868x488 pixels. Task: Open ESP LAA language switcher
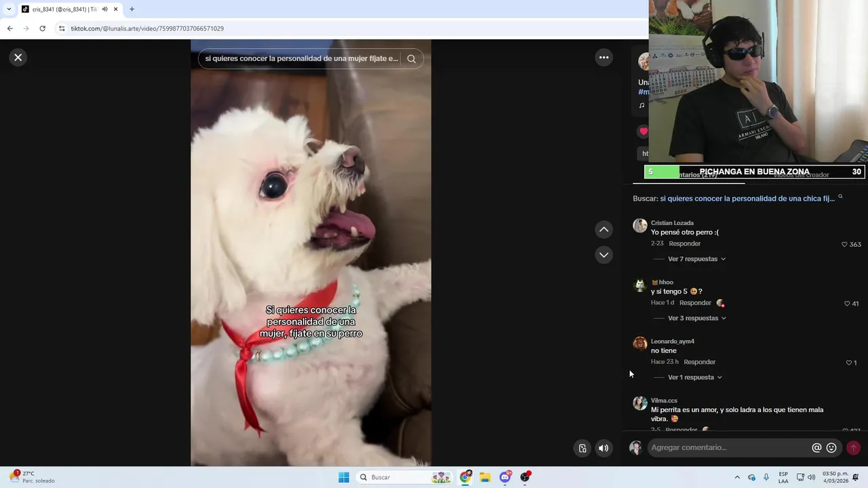(783, 477)
